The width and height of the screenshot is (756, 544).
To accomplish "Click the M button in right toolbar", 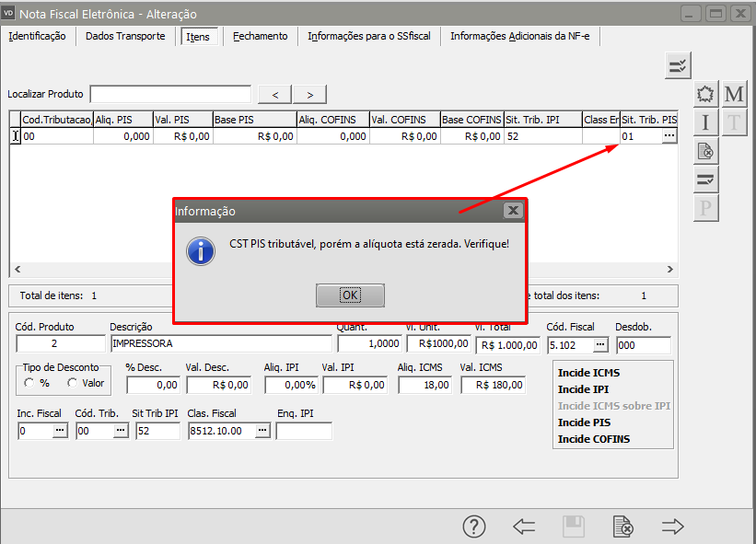I will [734, 94].
